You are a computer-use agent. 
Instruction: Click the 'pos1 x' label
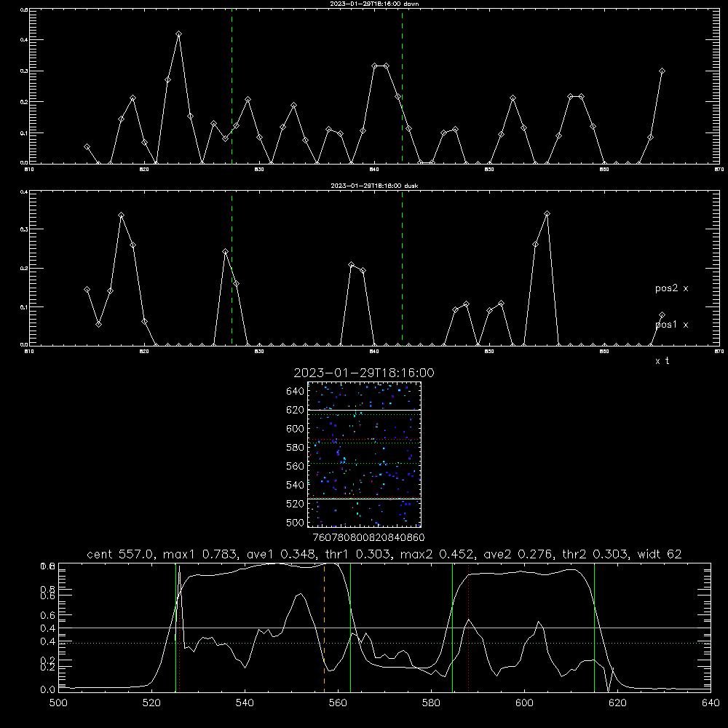671,325
